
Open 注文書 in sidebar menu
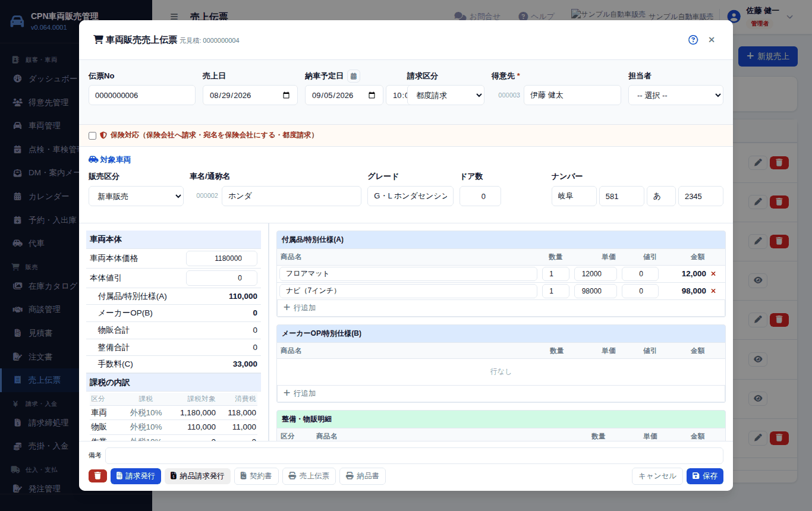click(40, 357)
